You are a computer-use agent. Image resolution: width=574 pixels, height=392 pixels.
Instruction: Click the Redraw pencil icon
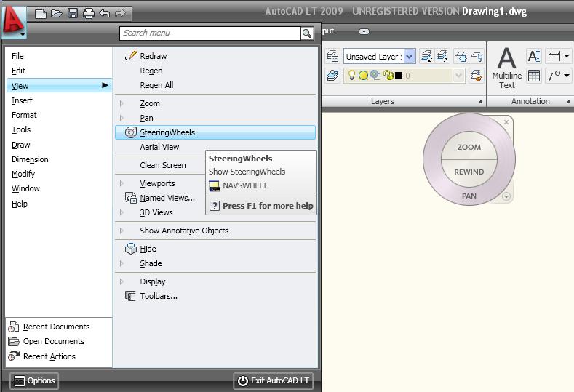[x=130, y=56]
